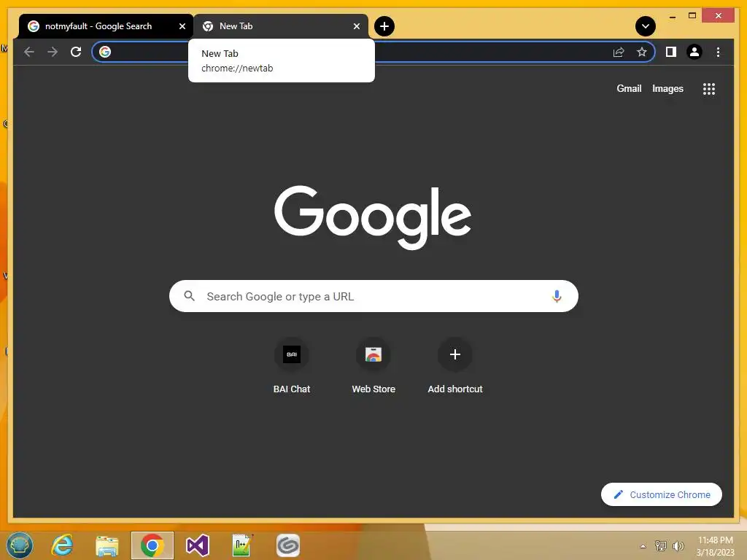Start voice search with microphone icon

(x=557, y=296)
